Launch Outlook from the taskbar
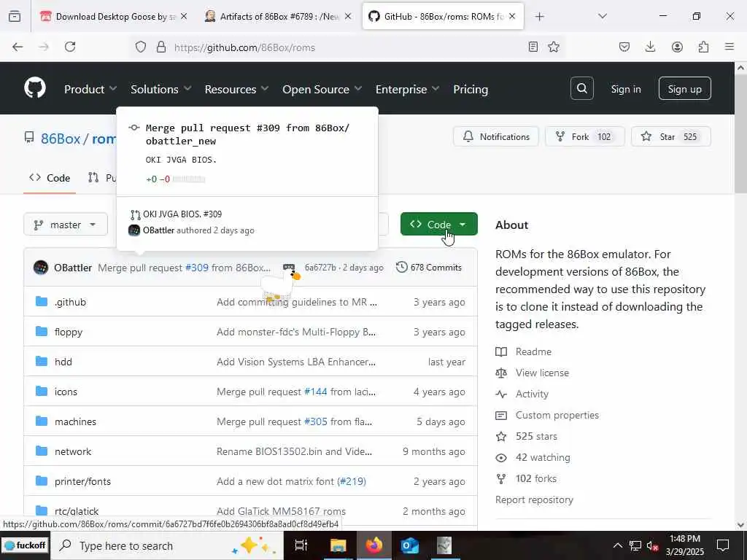Image resolution: width=747 pixels, height=560 pixels. click(x=409, y=545)
